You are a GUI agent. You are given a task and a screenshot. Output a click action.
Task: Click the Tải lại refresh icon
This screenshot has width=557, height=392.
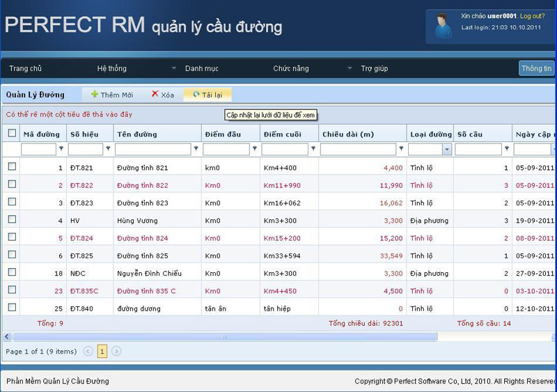196,94
